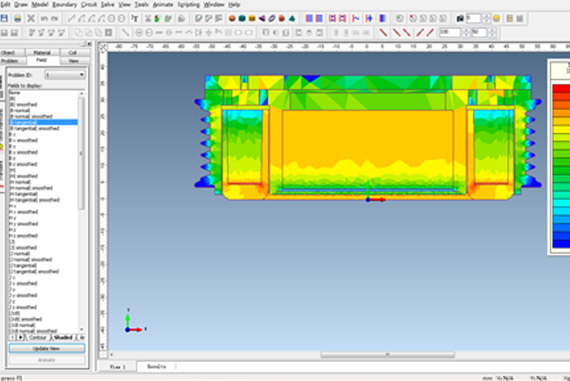Click the horizontal scrollbar under the viewport

[x=387, y=354]
